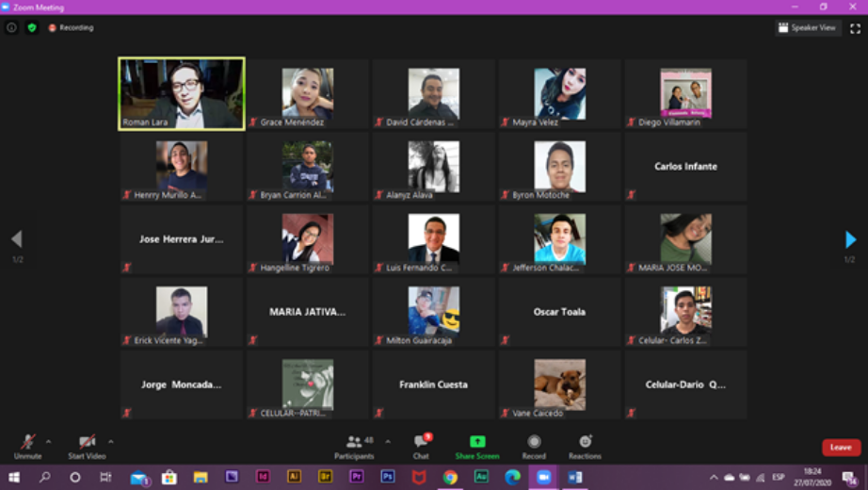Open Microsoft Store from taskbar
Image resolution: width=868 pixels, height=490 pixels.
tap(169, 477)
